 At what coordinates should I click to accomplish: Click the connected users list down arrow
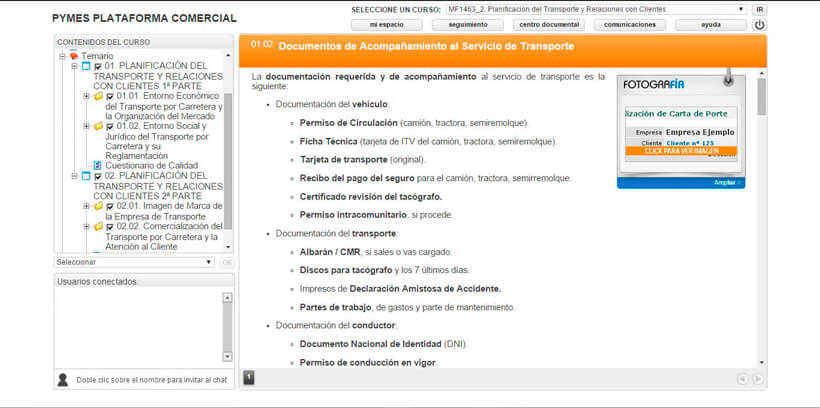(x=227, y=356)
